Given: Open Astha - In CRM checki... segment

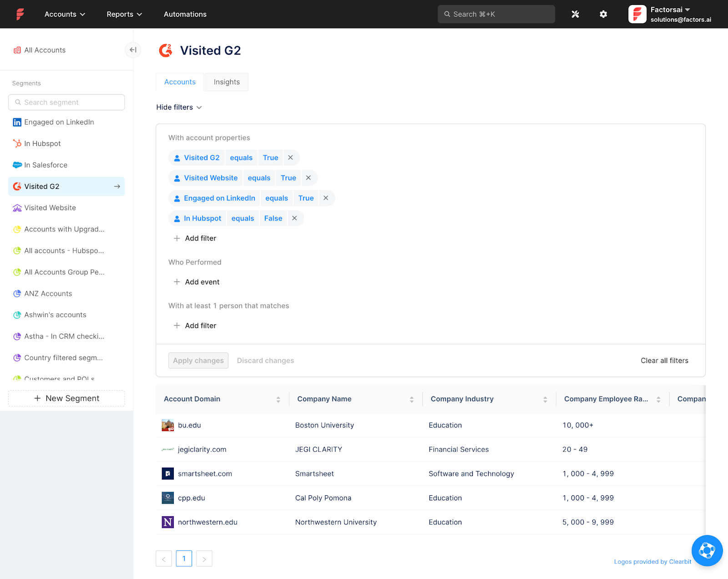Looking at the screenshot, I should point(66,336).
